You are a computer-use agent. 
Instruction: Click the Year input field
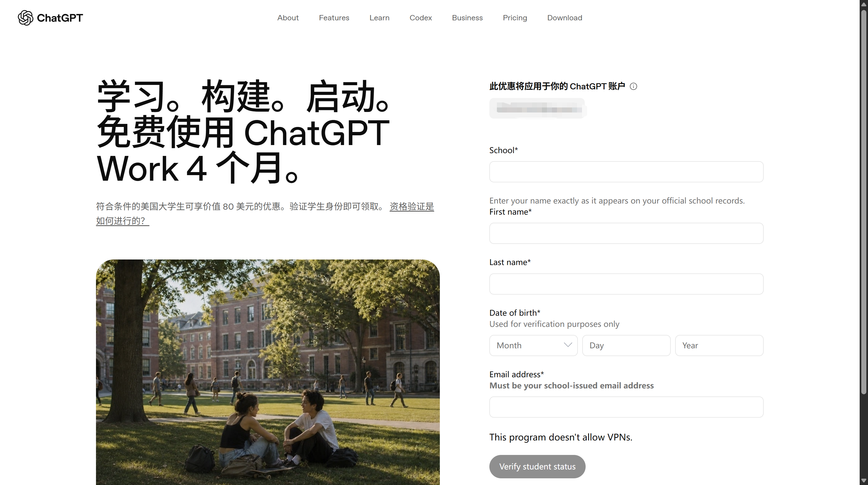click(x=719, y=345)
